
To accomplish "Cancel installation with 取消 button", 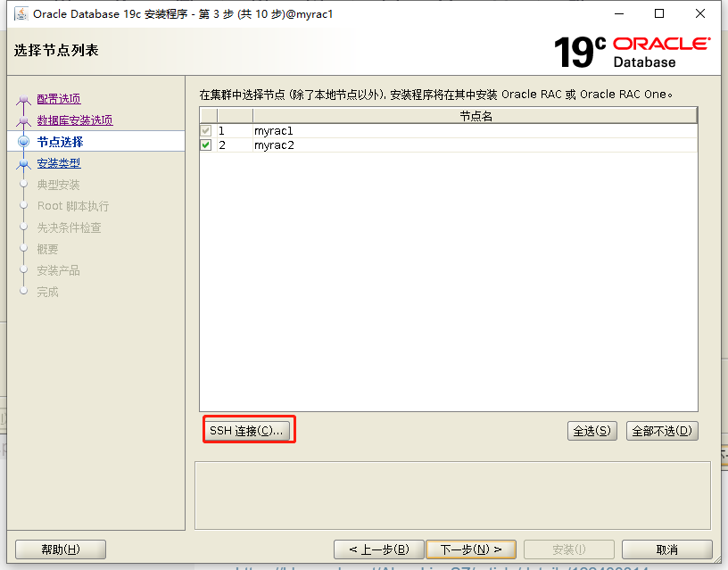I will coord(666,549).
